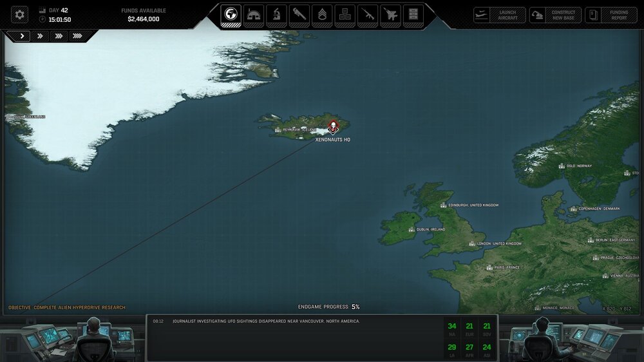The width and height of the screenshot is (644, 362).
Task: Open the Stores crates tab
Action: tap(345, 15)
